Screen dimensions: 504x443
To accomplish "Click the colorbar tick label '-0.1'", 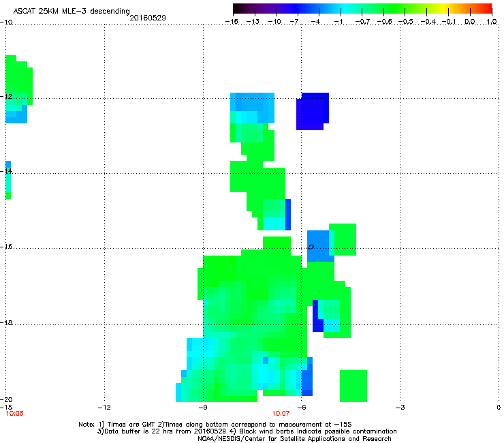I will 449,22.
